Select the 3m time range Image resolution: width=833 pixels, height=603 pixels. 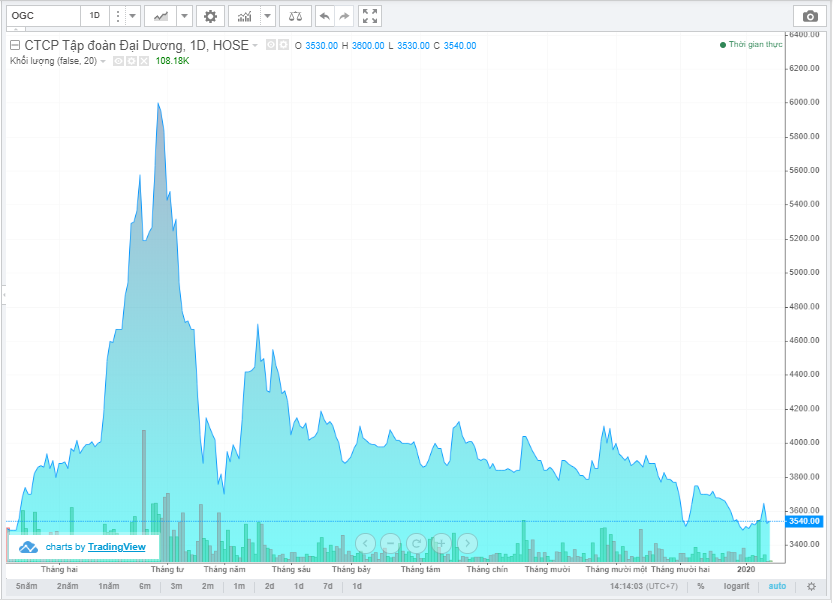click(x=176, y=586)
